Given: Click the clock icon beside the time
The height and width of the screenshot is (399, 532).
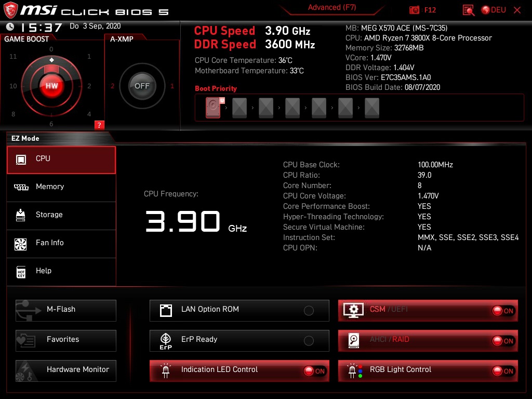Looking at the screenshot, I should pos(10,26).
